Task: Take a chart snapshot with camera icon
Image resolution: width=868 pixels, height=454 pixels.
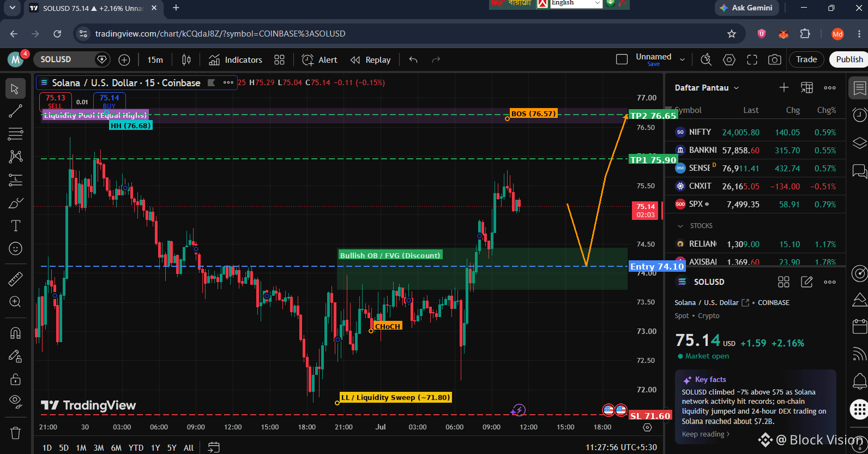Action: (x=774, y=59)
